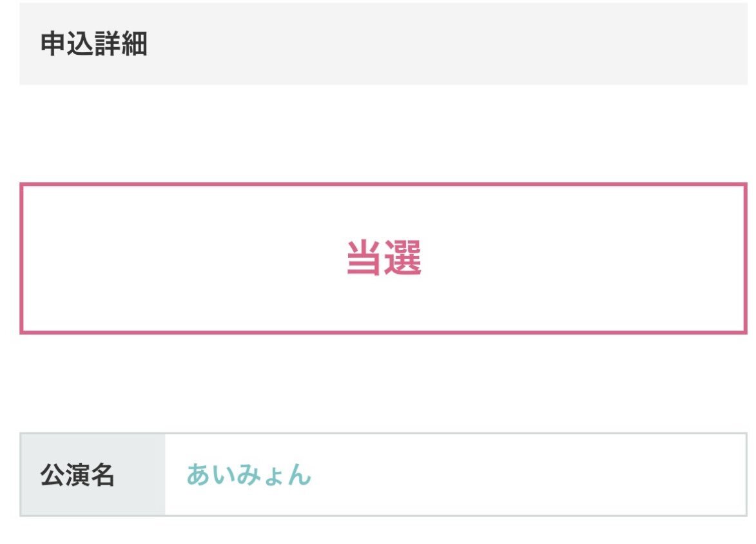Click the 申 character in the header
Image resolution: width=756 pixels, height=544 pixels.
[x=53, y=44]
